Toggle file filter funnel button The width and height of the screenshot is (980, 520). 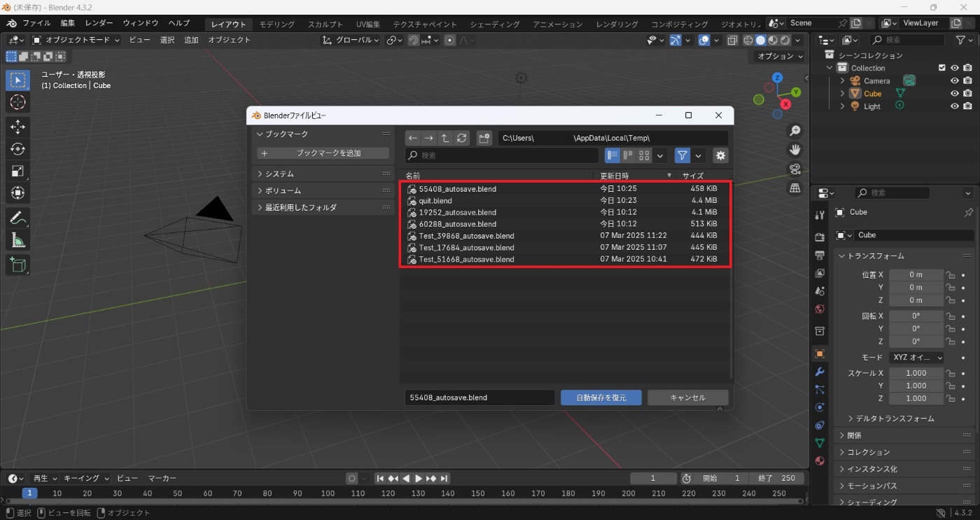click(682, 155)
